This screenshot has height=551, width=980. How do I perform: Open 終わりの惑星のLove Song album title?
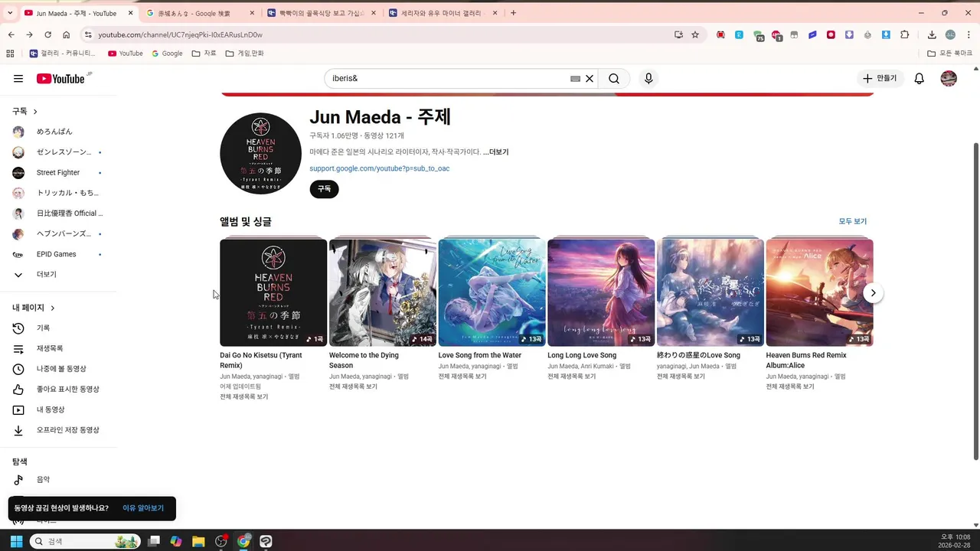(698, 356)
